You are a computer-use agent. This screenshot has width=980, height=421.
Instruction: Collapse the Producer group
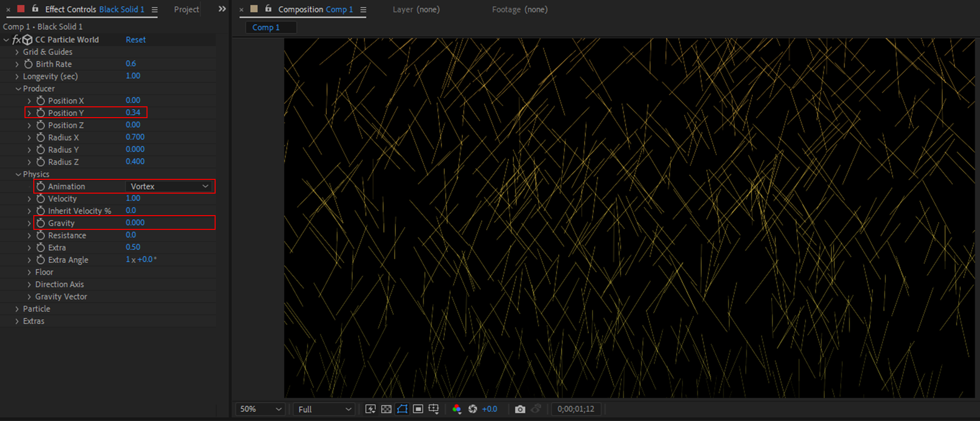pyautogui.click(x=18, y=89)
